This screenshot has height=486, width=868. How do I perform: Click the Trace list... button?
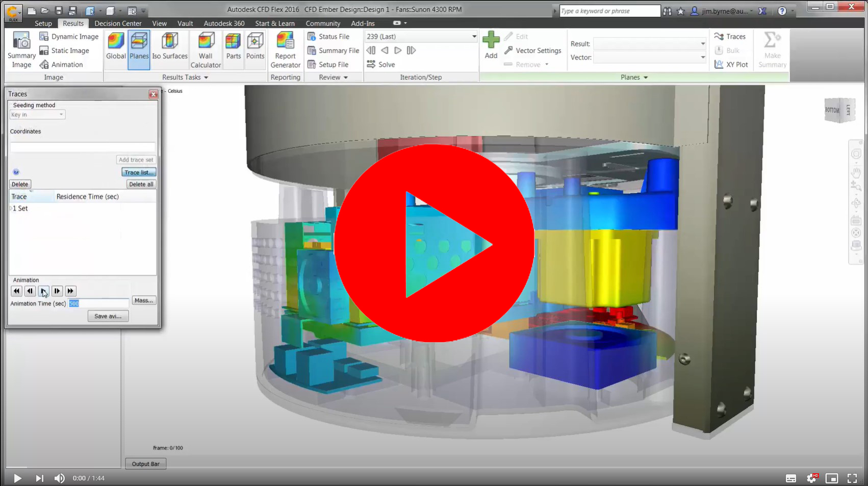[x=139, y=172]
